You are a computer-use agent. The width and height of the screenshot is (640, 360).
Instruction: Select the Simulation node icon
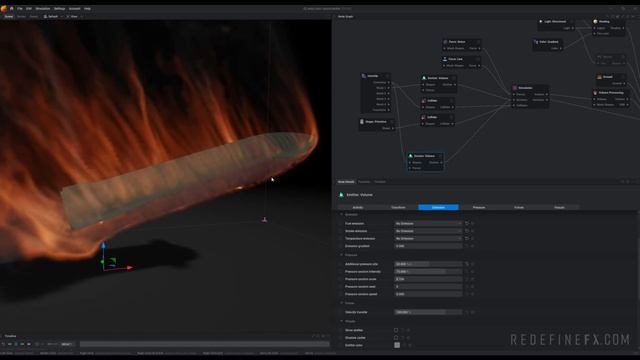tap(515, 88)
